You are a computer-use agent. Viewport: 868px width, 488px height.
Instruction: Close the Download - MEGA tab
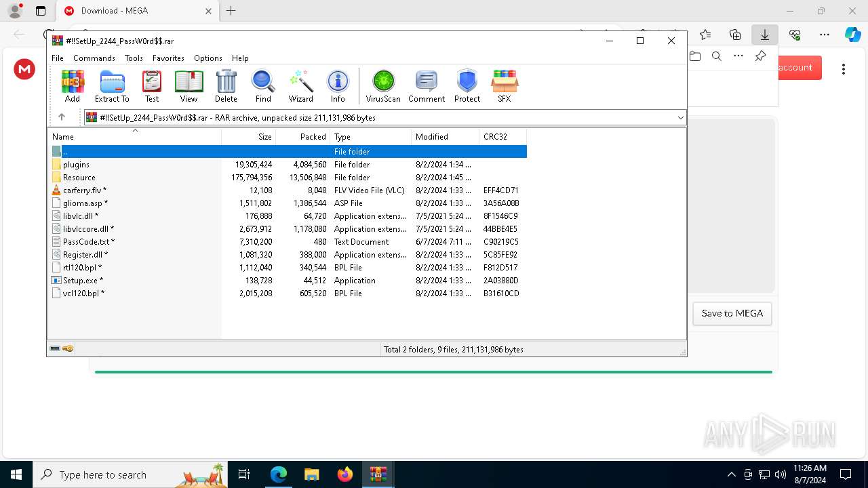click(208, 11)
